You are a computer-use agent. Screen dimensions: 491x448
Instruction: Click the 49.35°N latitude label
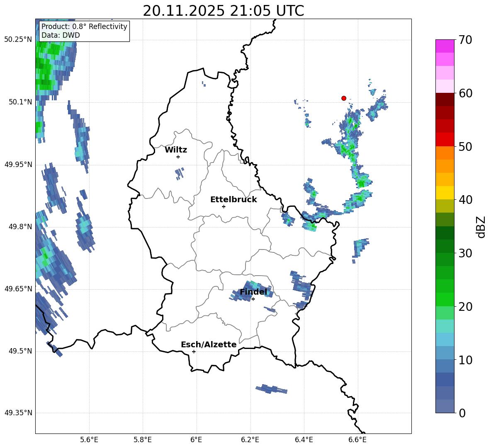click(x=18, y=413)
